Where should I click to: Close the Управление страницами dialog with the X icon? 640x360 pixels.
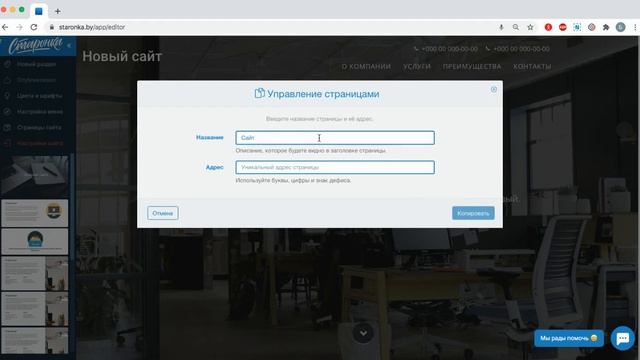coord(493,89)
